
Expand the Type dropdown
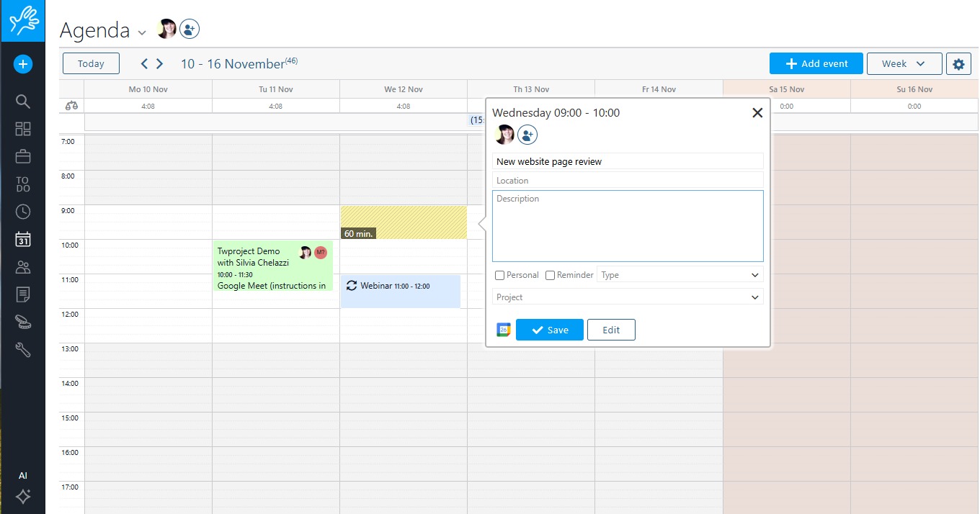click(x=680, y=275)
